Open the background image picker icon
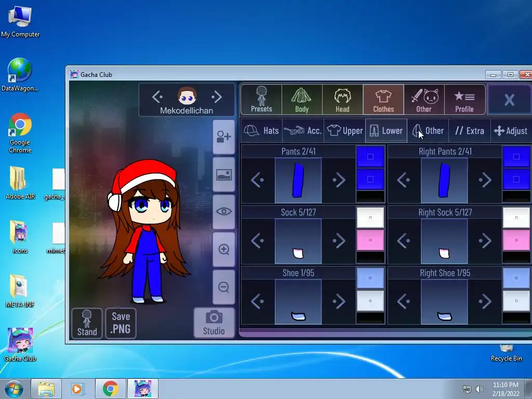This screenshot has height=399, width=532. [x=223, y=175]
